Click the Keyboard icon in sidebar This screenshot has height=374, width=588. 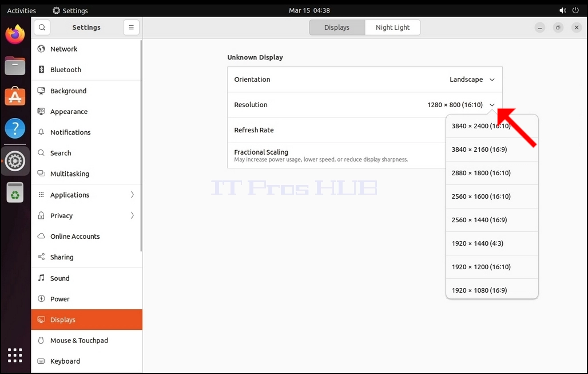coord(41,361)
